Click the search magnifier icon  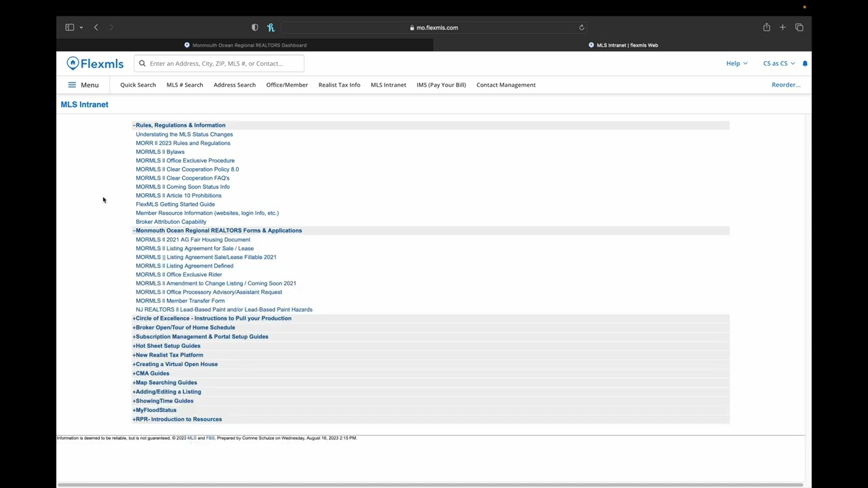(142, 64)
